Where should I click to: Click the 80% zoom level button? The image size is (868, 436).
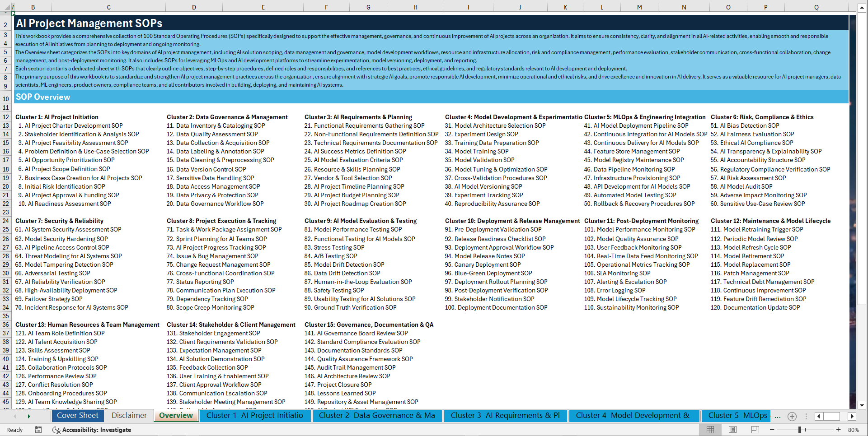click(854, 429)
